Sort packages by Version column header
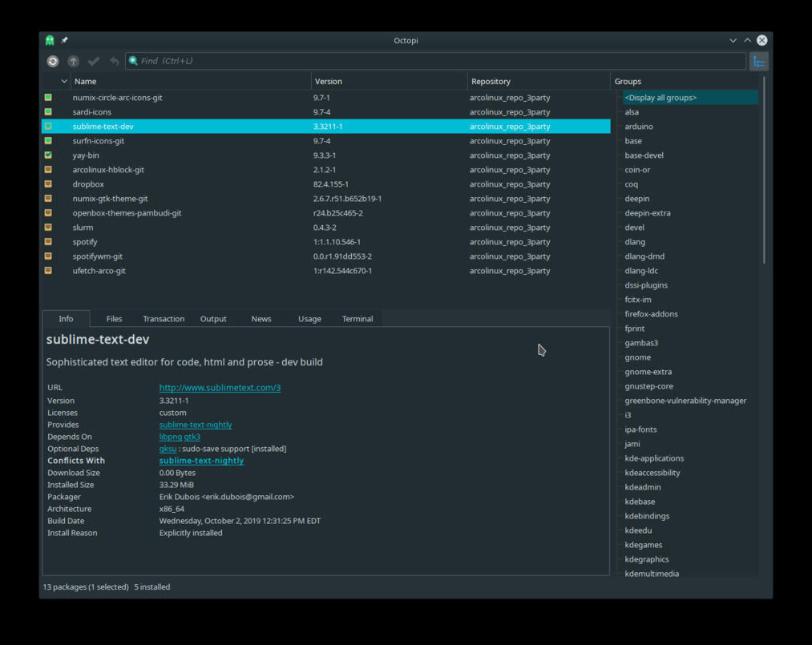The width and height of the screenshot is (812, 645). click(x=389, y=81)
